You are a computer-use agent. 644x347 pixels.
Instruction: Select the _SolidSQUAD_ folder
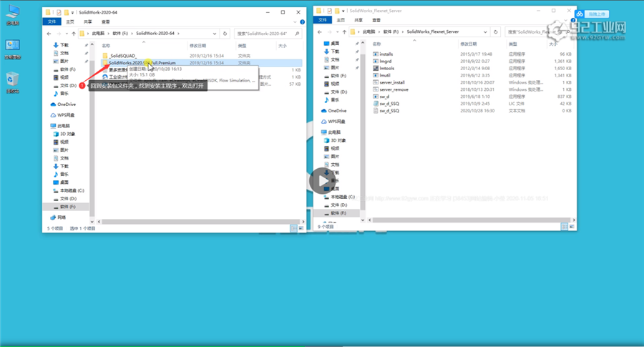click(x=119, y=55)
